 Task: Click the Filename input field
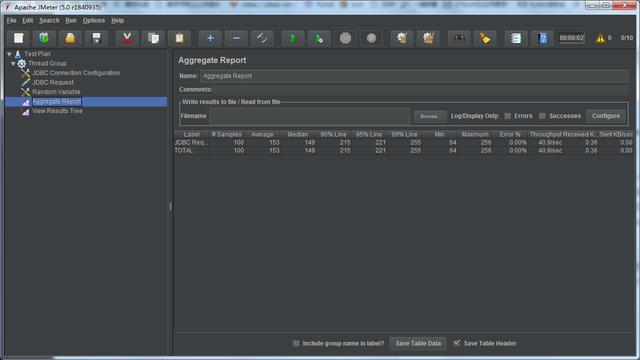[x=309, y=116]
